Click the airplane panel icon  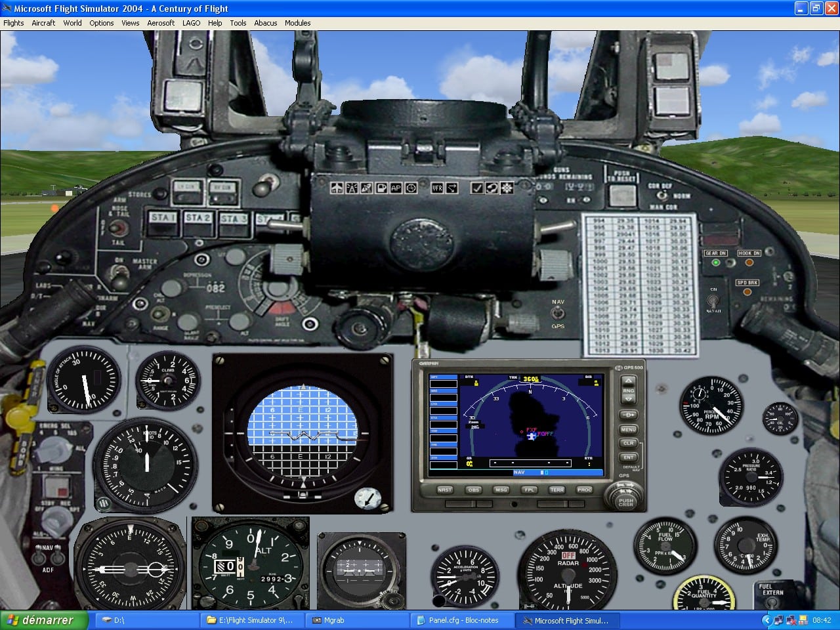point(337,188)
